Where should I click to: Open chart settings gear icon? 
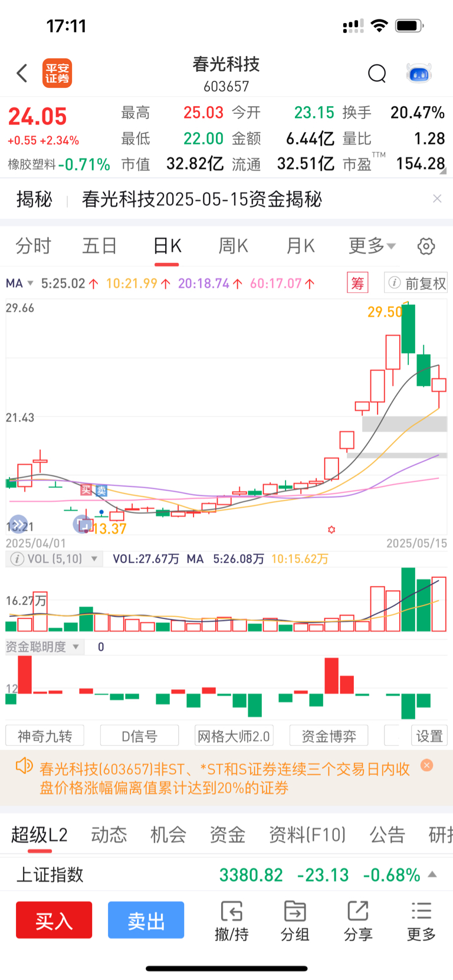click(426, 246)
